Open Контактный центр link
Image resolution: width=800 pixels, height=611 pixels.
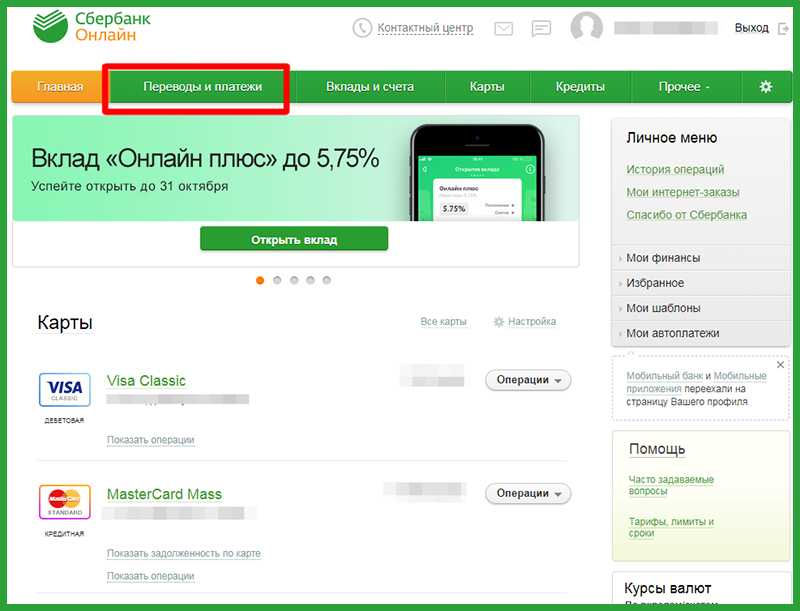coord(425,28)
